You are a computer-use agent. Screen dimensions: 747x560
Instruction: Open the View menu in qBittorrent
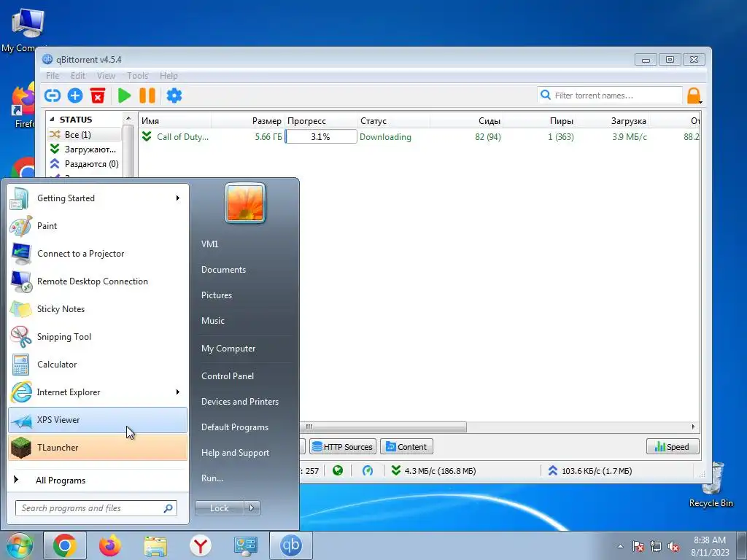(106, 76)
